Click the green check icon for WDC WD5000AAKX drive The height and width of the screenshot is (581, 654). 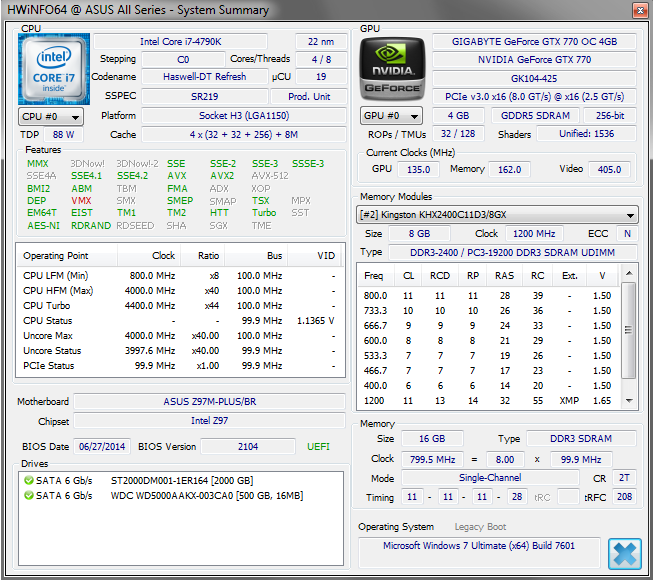tap(28, 495)
